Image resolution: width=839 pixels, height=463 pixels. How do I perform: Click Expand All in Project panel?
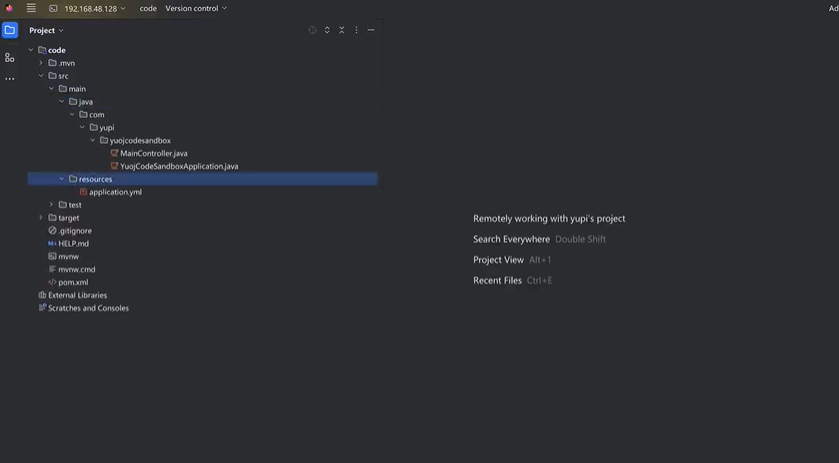click(x=327, y=30)
